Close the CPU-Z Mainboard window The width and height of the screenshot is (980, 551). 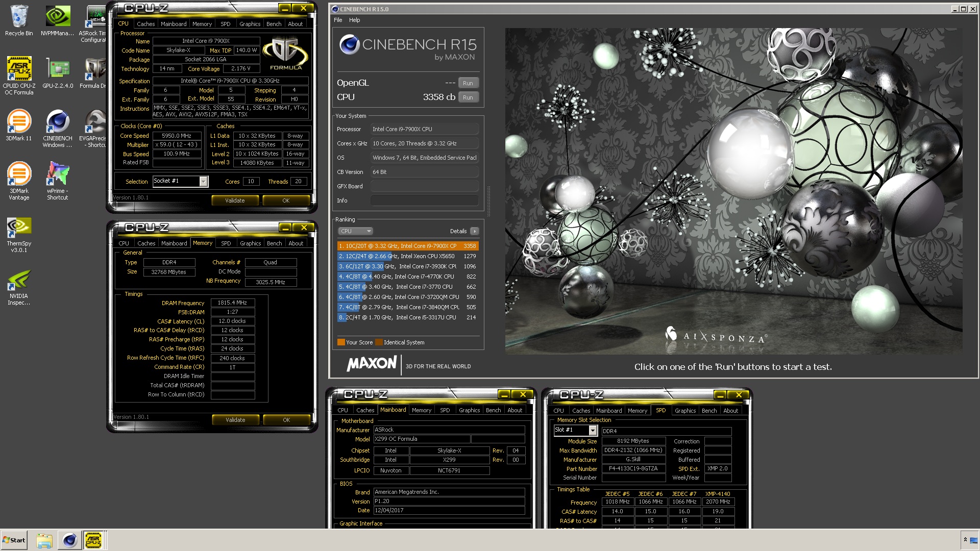click(523, 394)
